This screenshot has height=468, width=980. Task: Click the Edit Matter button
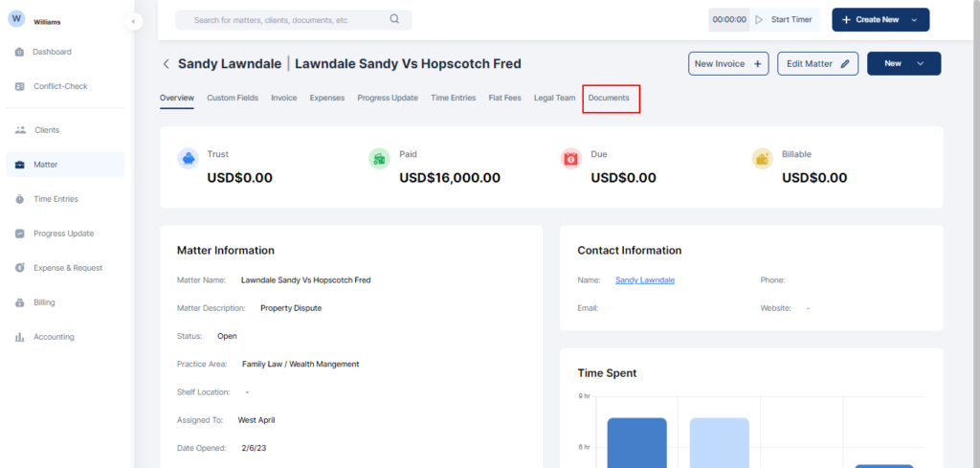coord(817,63)
